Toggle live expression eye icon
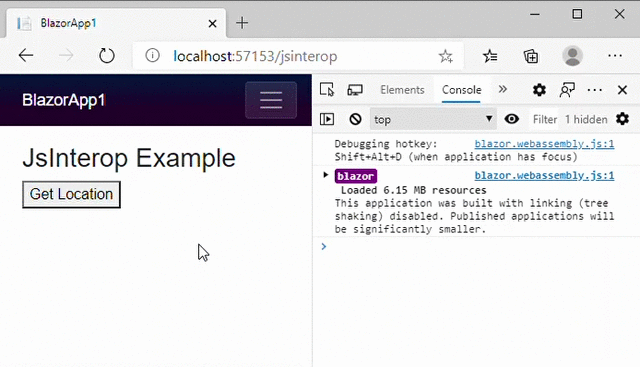Screen dimensions: 640x367 511,119
